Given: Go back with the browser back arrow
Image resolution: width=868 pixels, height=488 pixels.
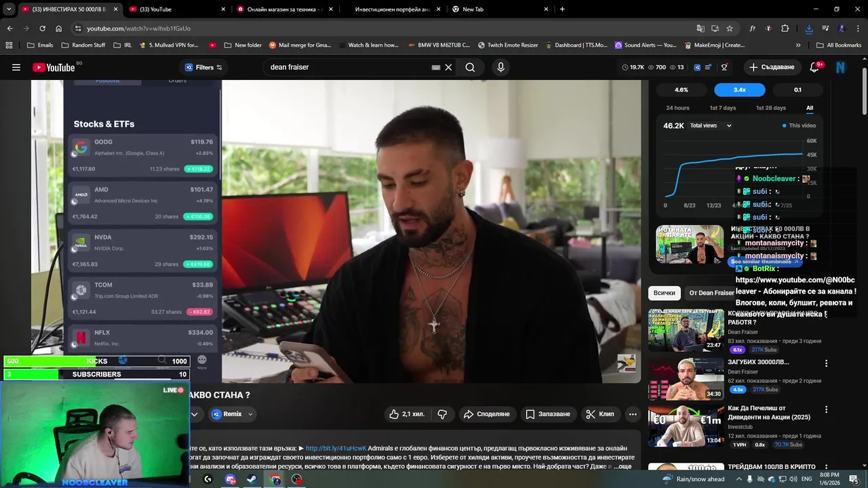Looking at the screenshot, I should tap(9, 28).
